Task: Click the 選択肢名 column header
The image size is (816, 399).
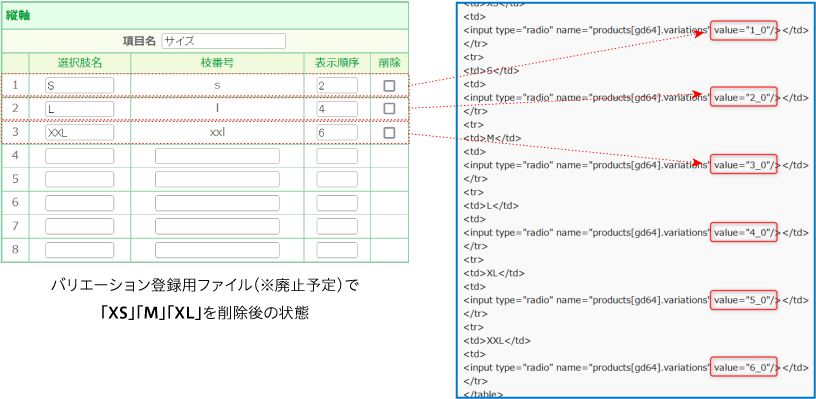Action: pyautogui.click(x=80, y=63)
